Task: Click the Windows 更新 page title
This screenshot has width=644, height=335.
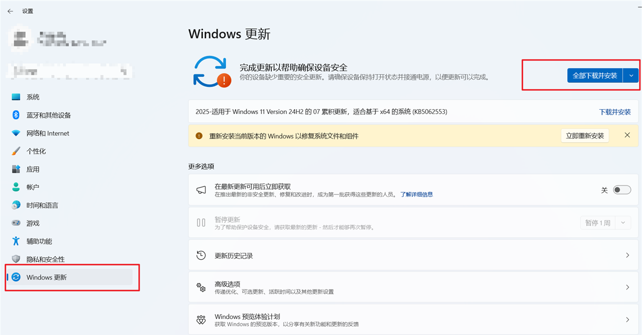Action: [229, 34]
